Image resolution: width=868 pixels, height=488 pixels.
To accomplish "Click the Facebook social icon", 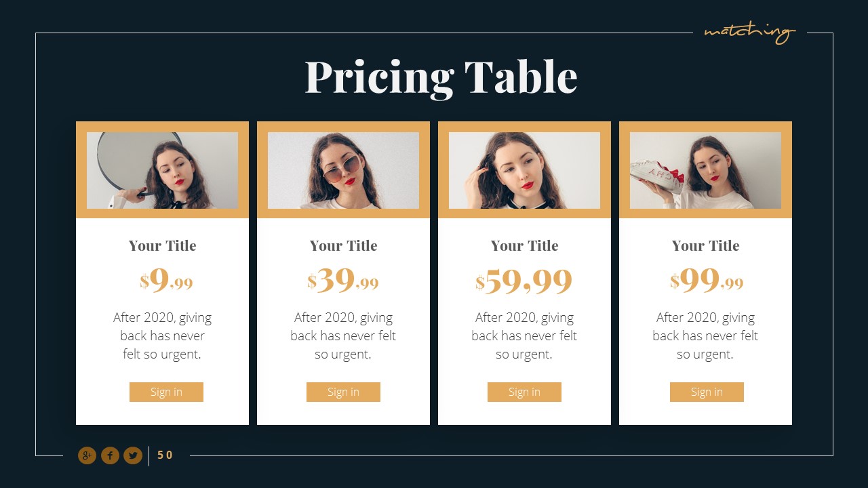I will tap(110, 455).
